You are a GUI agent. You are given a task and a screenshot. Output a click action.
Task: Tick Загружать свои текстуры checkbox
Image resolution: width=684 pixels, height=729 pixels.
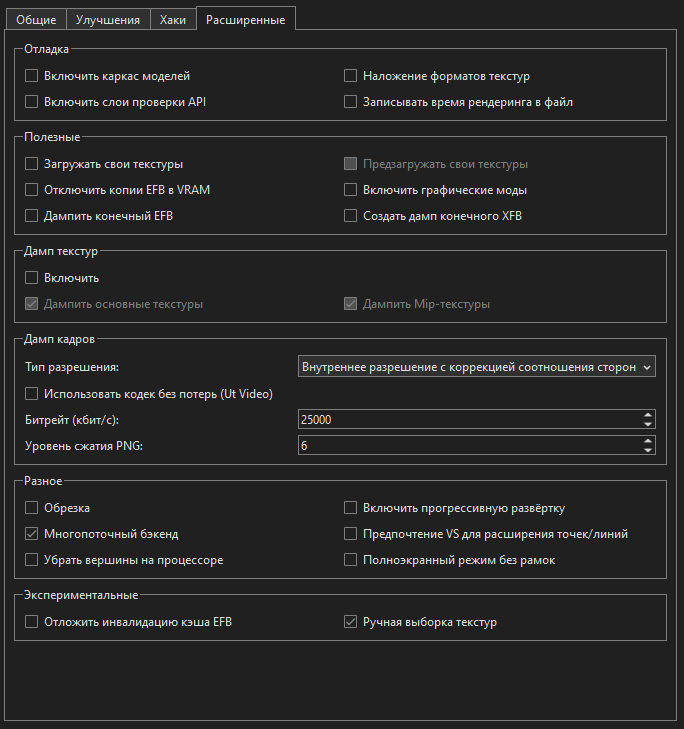click(x=32, y=164)
